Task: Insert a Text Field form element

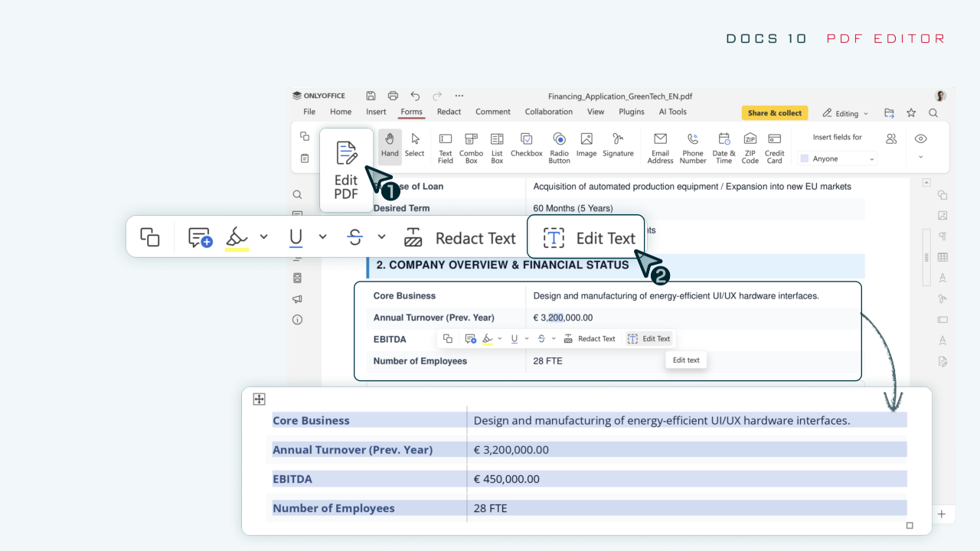Action: [x=445, y=147]
